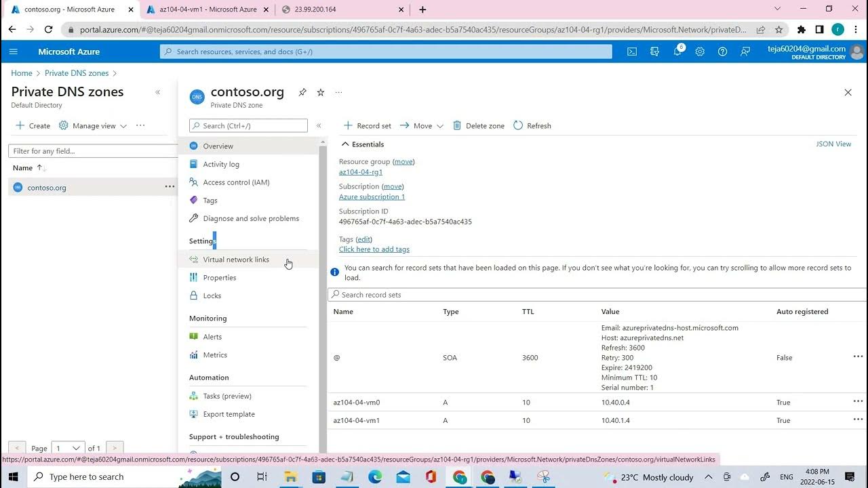Viewport: 868px width, 488px height.
Task: Click here to add tags link
Action: 374,249
